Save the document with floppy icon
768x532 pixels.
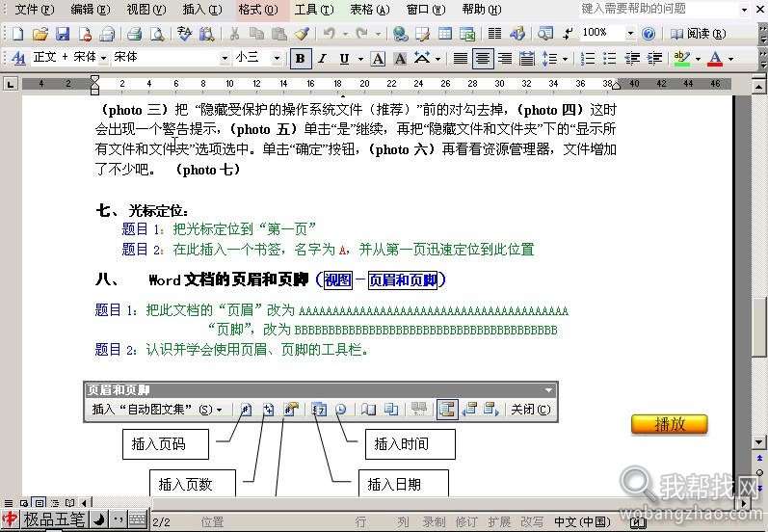tap(63, 34)
